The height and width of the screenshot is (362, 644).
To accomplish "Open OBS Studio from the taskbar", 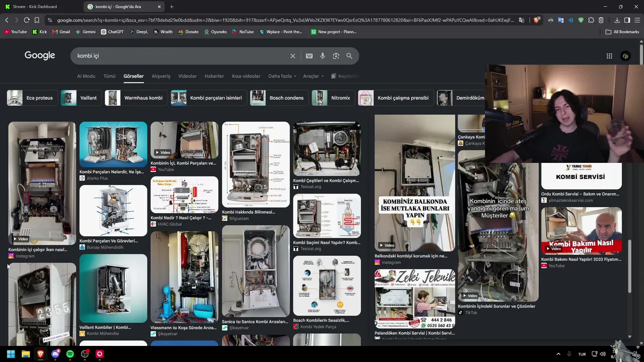I will pyautogui.click(x=85, y=354).
